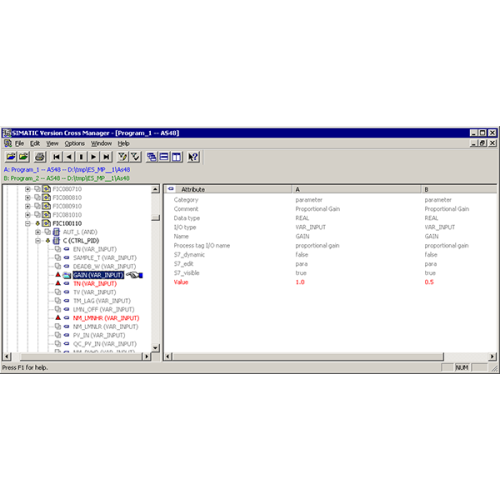Collapse the C (CTRL_PID) node
500x500 pixels.
coord(38,241)
